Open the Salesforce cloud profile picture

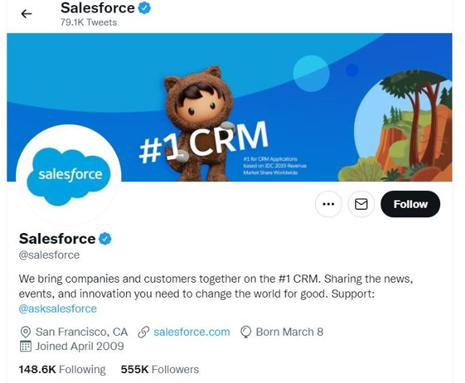69,176
